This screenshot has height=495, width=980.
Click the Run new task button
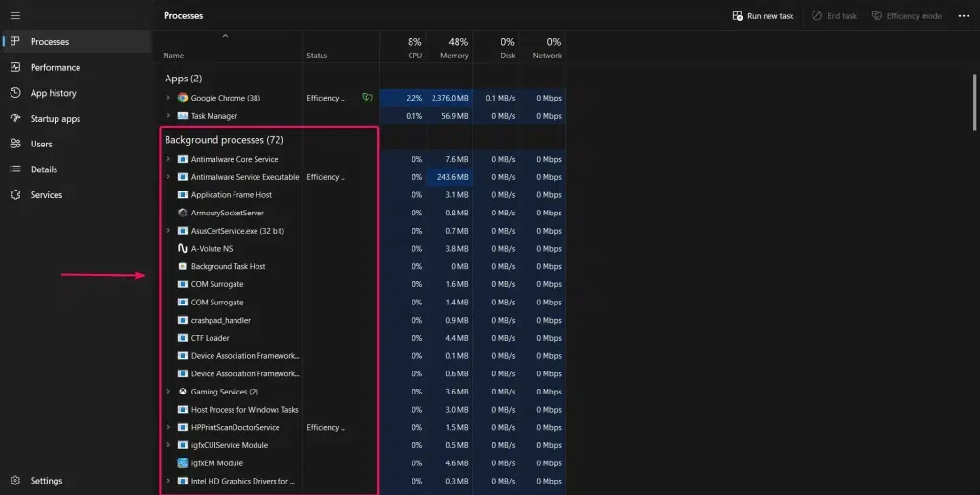click(763, 16)
